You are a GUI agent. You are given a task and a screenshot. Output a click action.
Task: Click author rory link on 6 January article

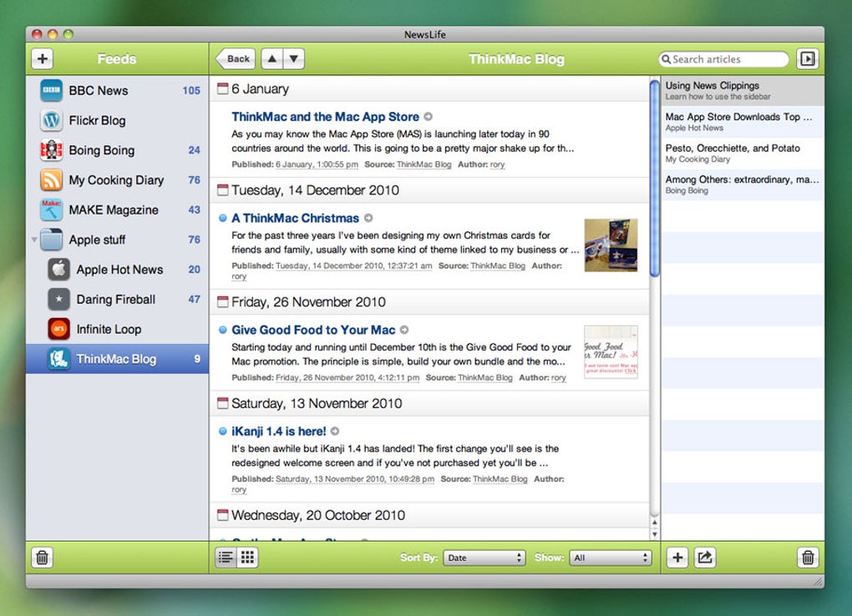497,164
